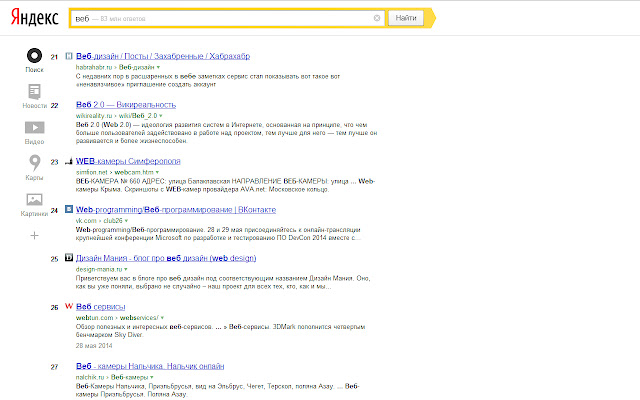Screen dimensions: 640x400
Task: Click the plus icon for more services
Action: pos(34,235)
